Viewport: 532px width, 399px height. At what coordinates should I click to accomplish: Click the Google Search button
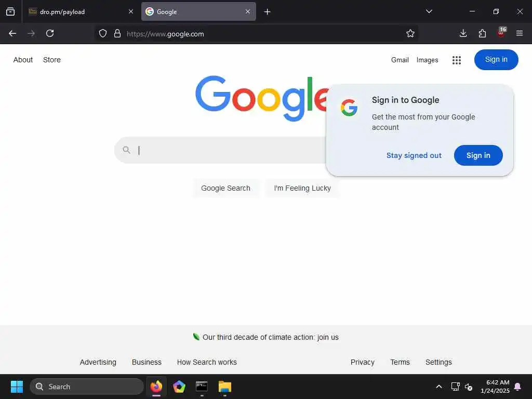coord(225,188)
